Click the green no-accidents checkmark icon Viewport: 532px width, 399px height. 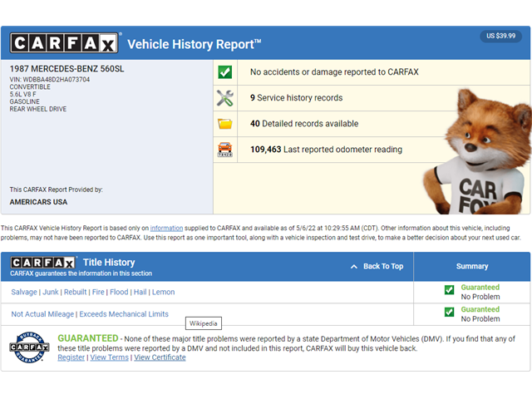[225, 72]
